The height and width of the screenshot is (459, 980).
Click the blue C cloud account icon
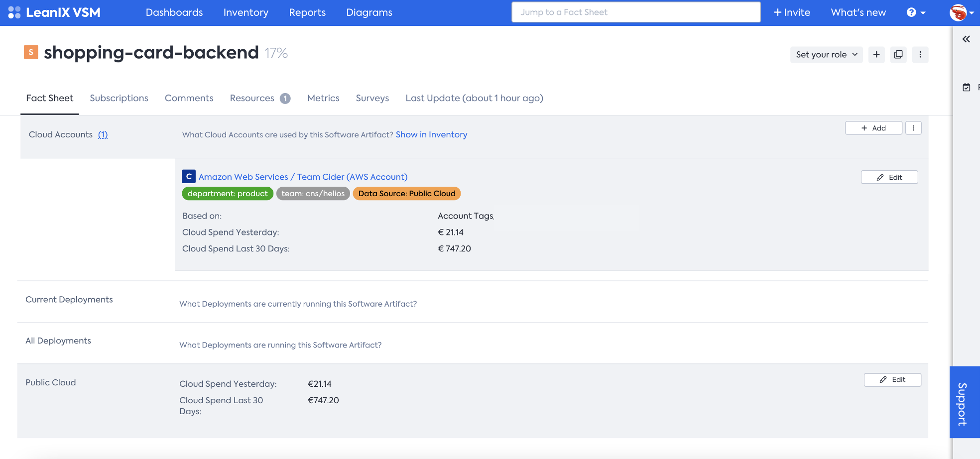click(189, 177)
